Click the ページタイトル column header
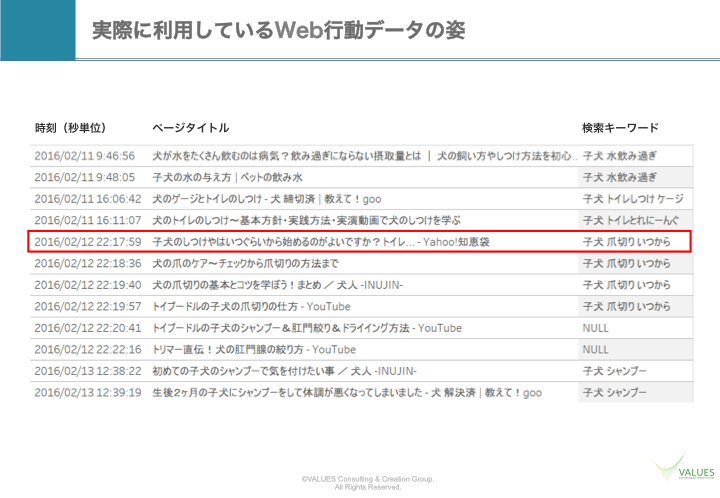This screenshot has height=498, width=720. 190,128
